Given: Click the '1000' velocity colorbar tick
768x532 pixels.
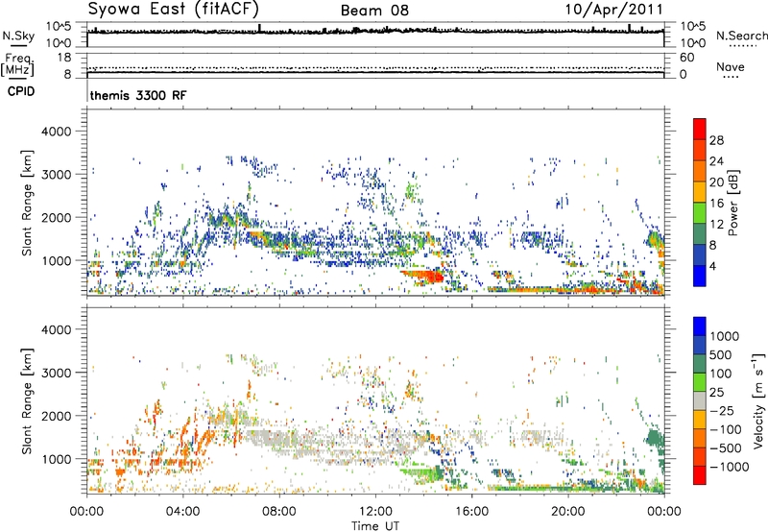Looking at the screenshot, I should coord(724,336).
